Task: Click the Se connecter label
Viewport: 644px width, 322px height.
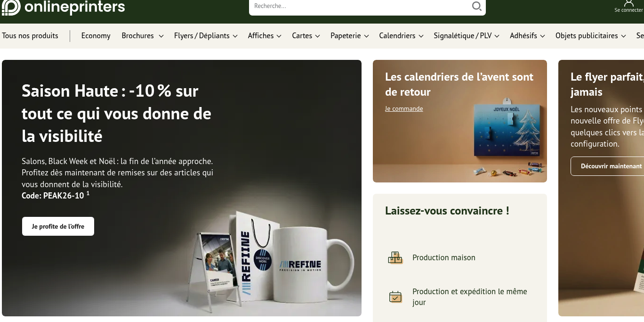Action: click(628, 10)
